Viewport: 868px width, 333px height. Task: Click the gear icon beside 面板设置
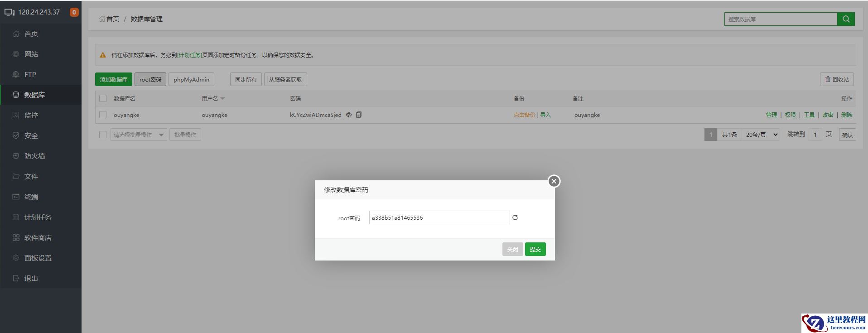click(16, 258)
